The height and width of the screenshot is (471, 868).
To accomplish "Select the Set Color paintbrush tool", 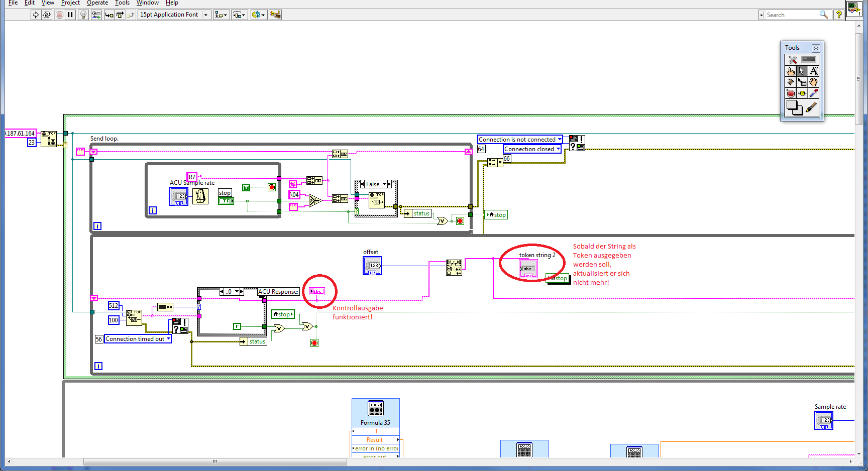I will click(812, 107).
